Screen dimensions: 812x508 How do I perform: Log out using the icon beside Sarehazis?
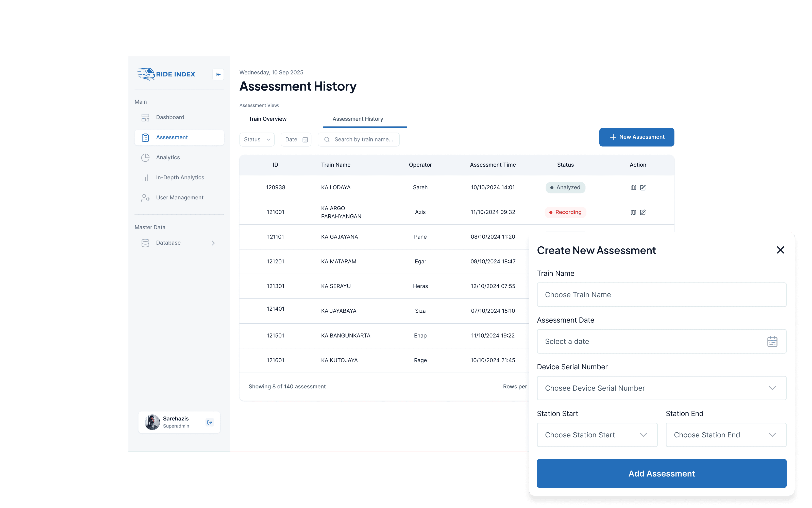pos(210,422)
